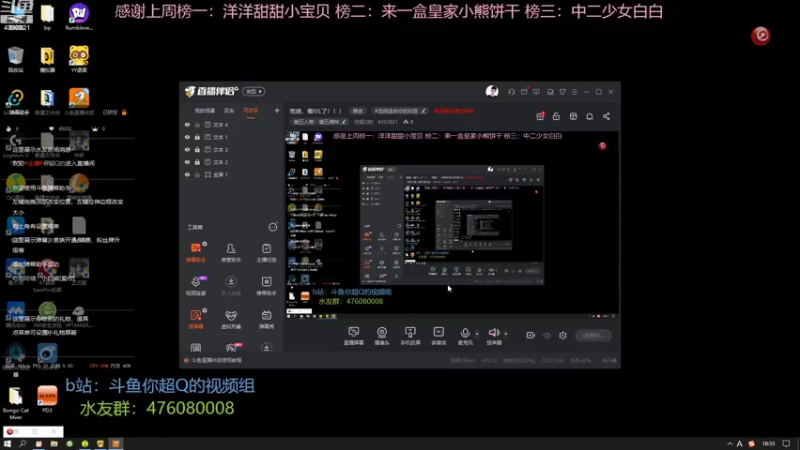Add a 手机投屏 phone mirroring source

point(410,336)
